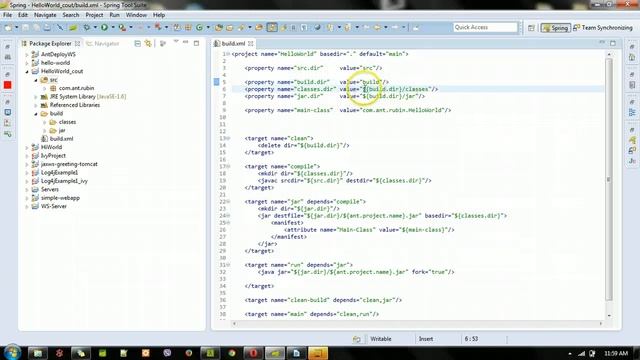Close the build.xml editor tab
Viewport: 640px width, 360px height.
pyautogui.click(x=251, y=43)
